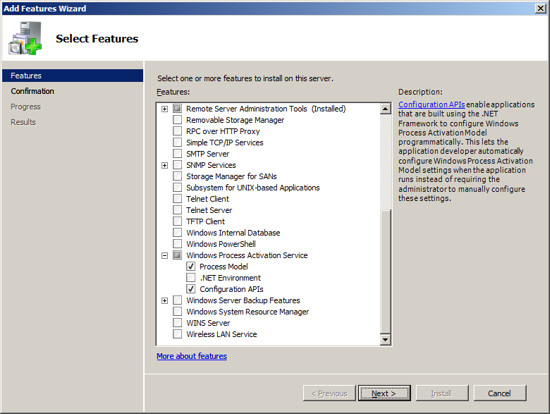The width and height of the screenshot is (550, 414).
Task: Click the scrollbar down arrow
Action: [x=385, y=339]
